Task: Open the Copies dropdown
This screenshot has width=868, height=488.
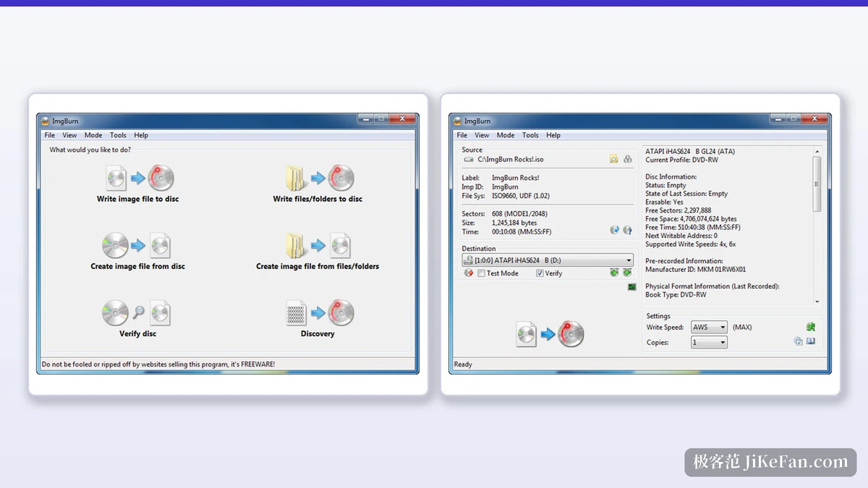Action: pyautogui.click(x=709, y=343)
